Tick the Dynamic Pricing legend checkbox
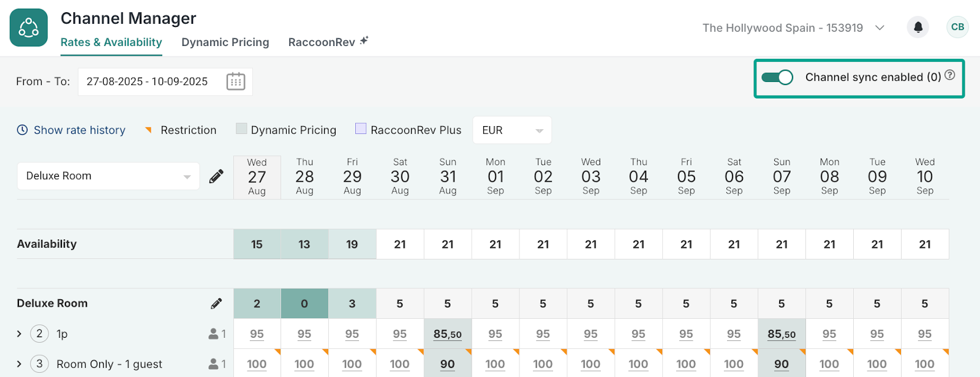 (x=241, y=129)
